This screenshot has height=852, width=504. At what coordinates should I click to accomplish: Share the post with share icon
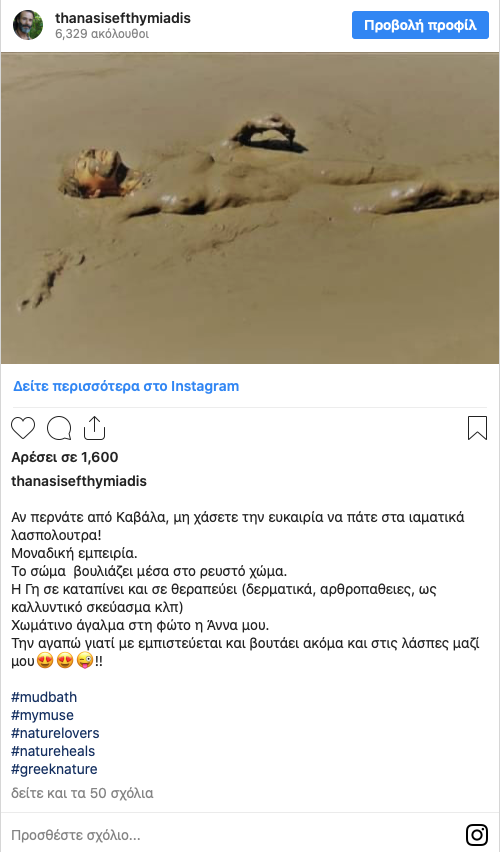pos(94,428)
